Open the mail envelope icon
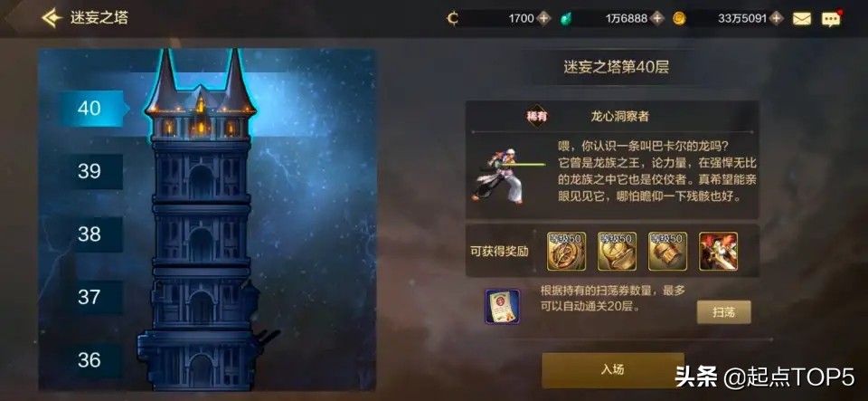The image size is (868, 401). [x=802, y=19]
